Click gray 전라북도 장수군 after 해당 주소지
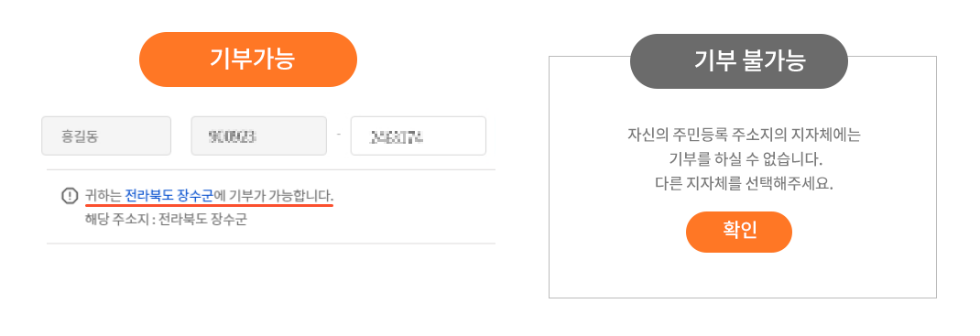This screenshot has width=980, height=336. pyautogui.click(x=202, y=220)
